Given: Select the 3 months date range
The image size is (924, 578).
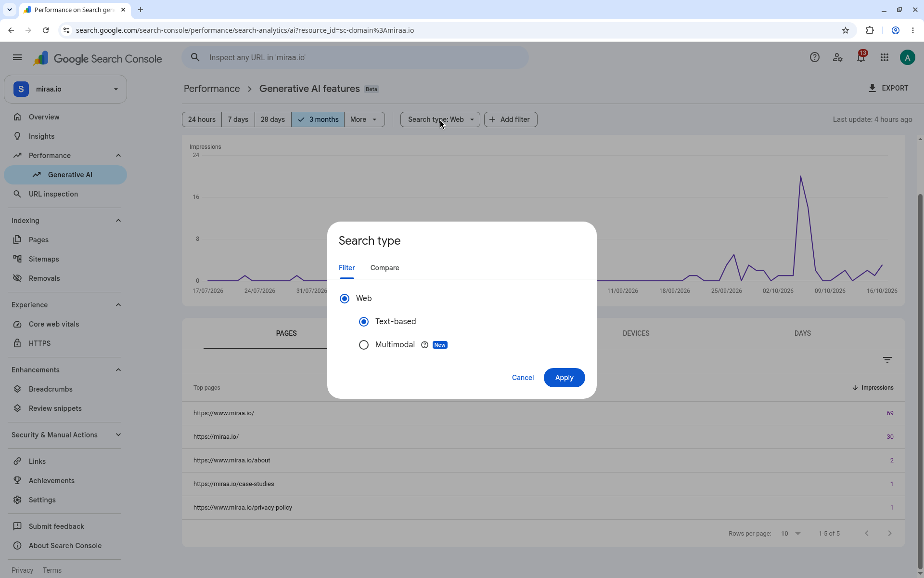Looking at the screenshot, I should click(x=318, y=119).
